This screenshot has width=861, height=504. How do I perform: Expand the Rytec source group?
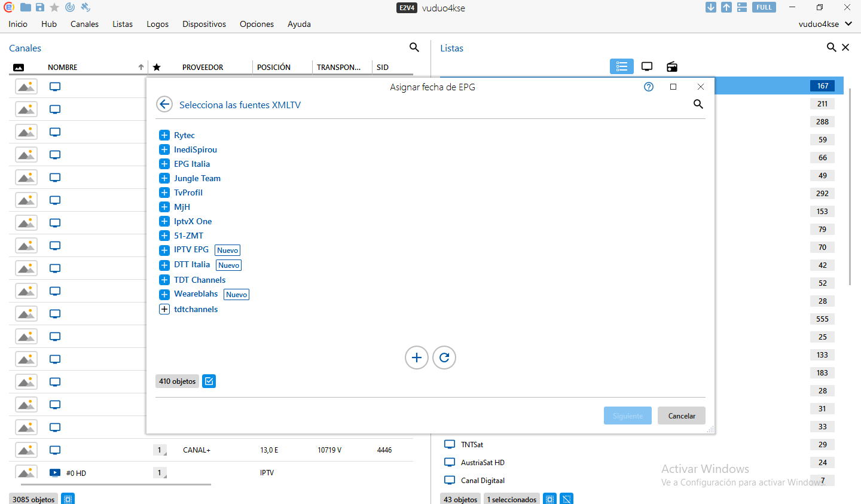click(x=164, y=135)
